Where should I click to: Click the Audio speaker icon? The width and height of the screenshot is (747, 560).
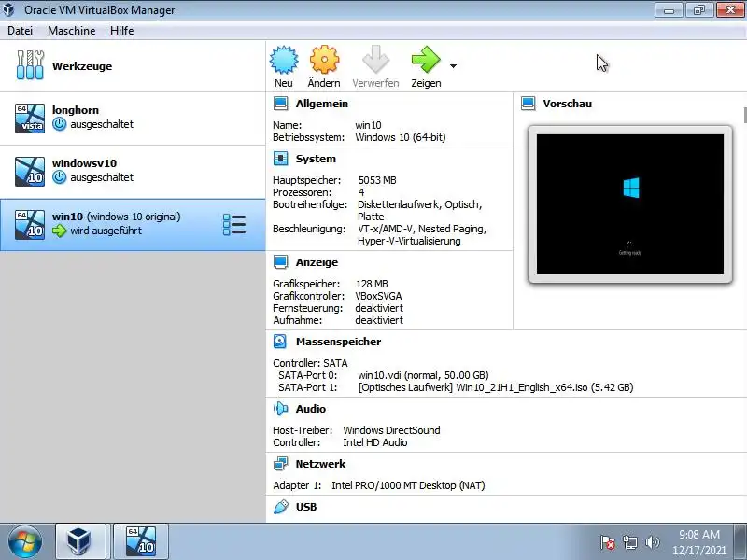click(281, 409)
